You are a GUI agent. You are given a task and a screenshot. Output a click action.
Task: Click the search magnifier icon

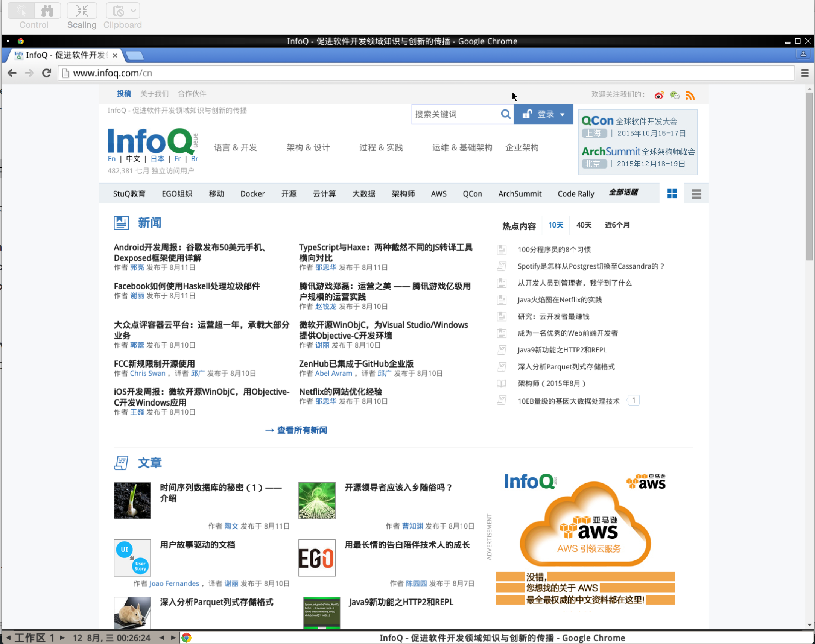(505, 114)
